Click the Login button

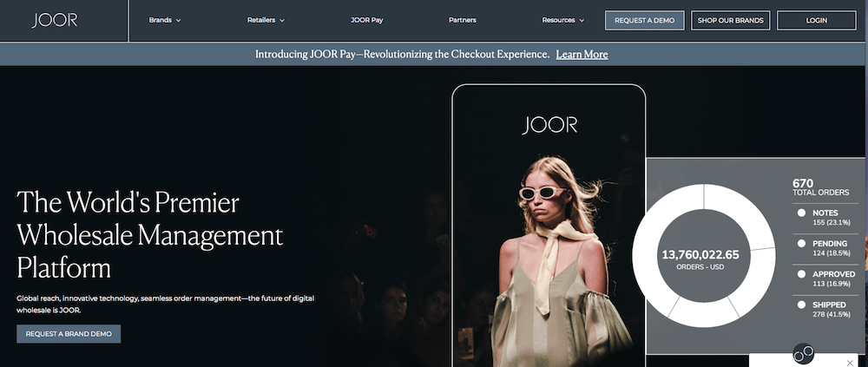click(x=817, y=21)
